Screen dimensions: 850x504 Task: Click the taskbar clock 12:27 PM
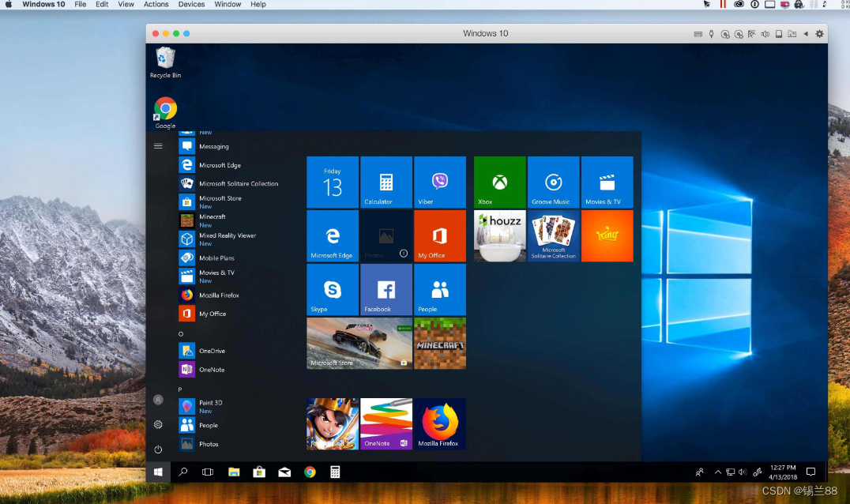tap(783, 467)
